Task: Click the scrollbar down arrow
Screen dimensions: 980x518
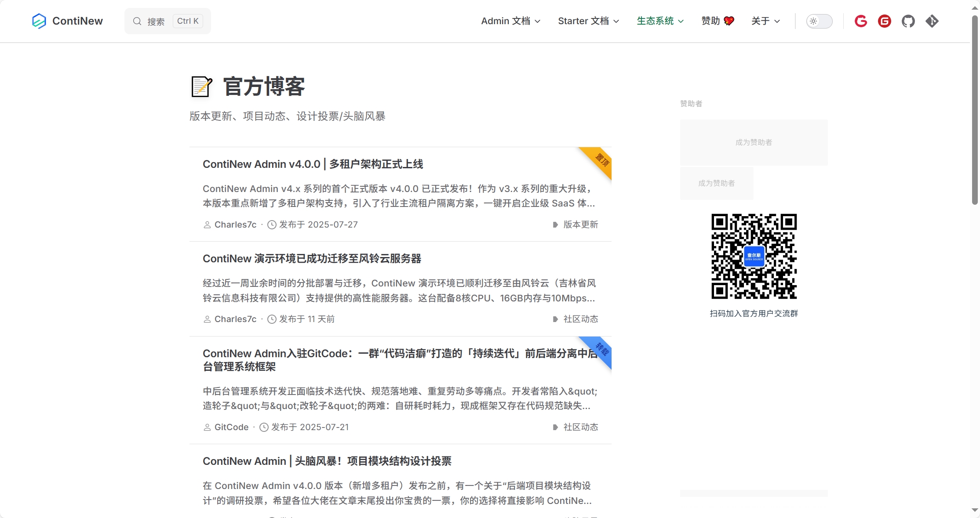Action: click(x=975, y=510)
